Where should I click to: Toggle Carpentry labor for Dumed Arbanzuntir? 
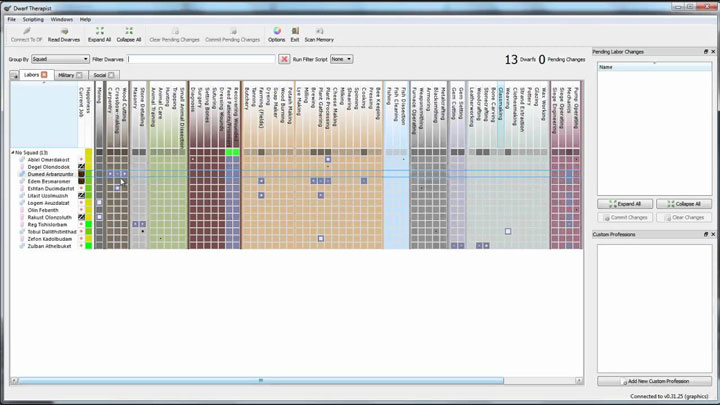pos(110,174)
